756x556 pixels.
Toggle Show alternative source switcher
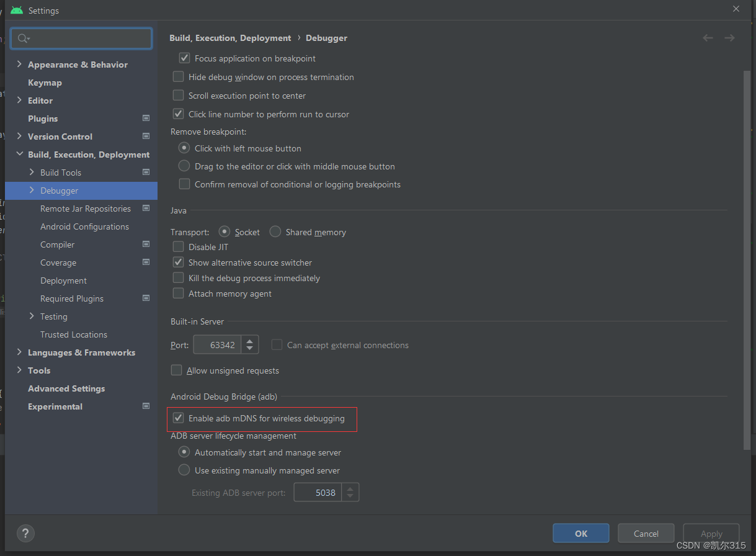pos(178,262)
